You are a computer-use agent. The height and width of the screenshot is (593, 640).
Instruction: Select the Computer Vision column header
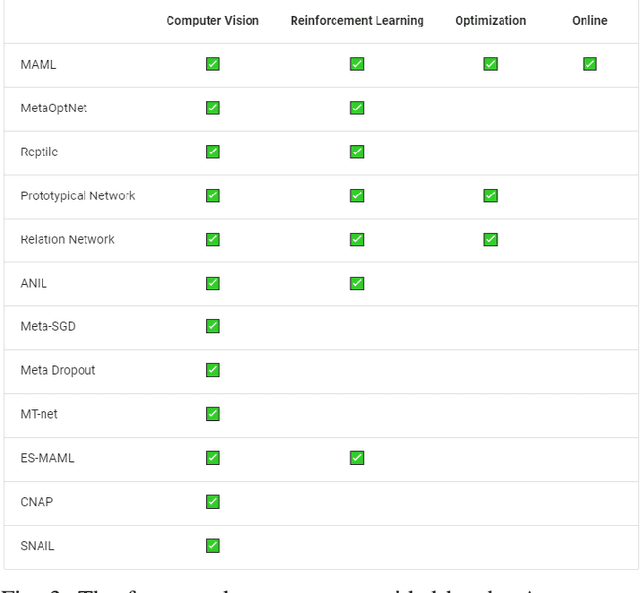[x=212, y=21]
